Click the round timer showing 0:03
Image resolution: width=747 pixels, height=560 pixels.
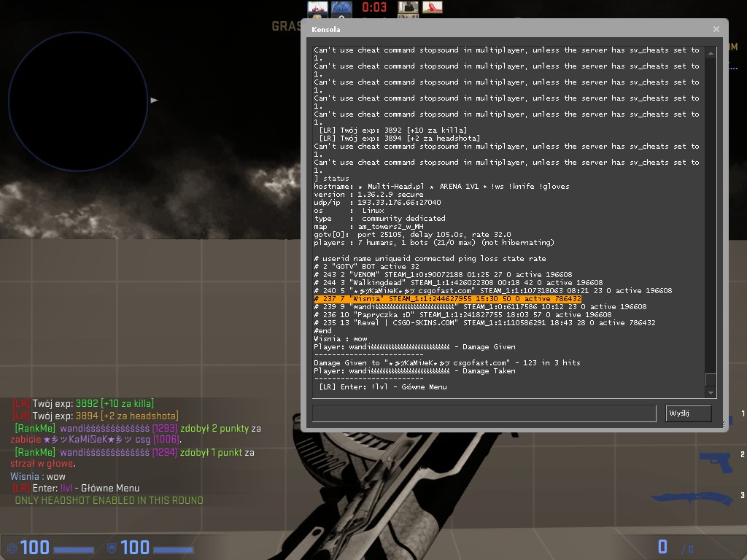374,8
